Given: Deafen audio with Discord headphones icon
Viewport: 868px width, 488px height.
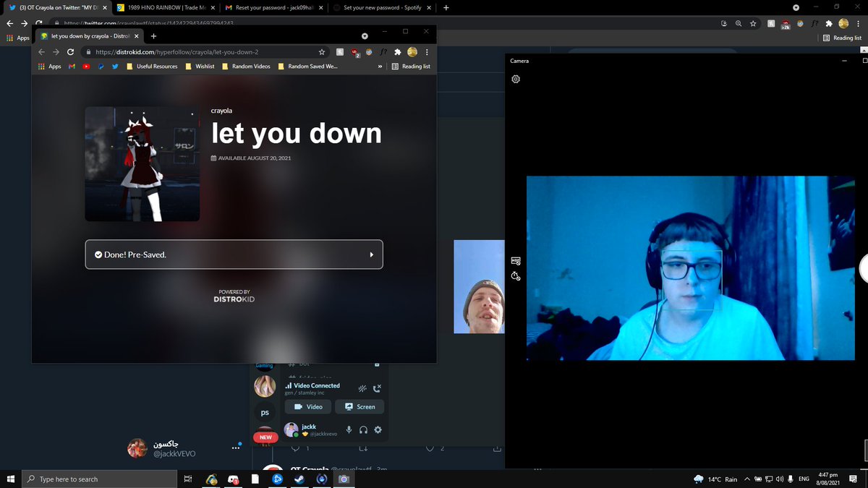Looking at the screenshot, I should coord(363,430).
